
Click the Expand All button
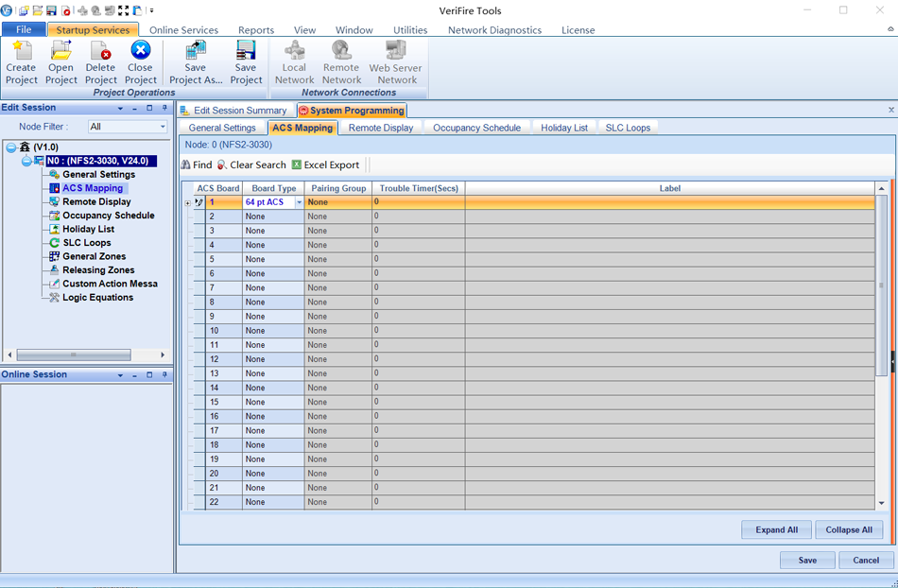[777, 529]
